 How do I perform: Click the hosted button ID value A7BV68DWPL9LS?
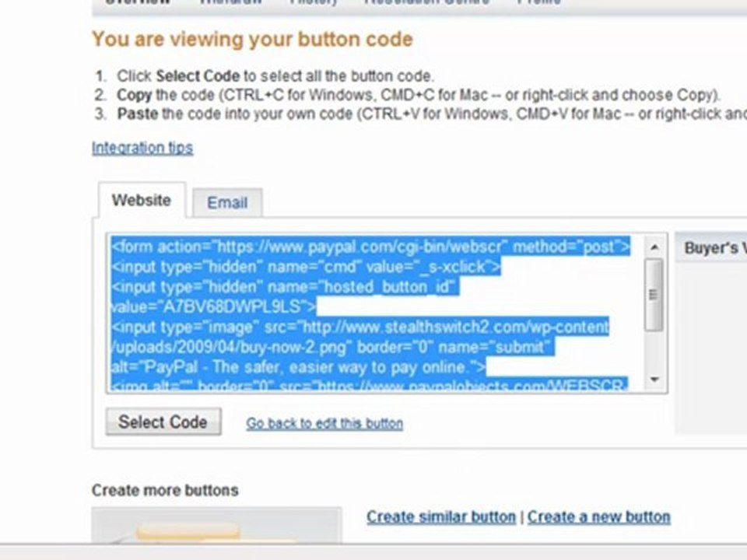click(232, 306)
